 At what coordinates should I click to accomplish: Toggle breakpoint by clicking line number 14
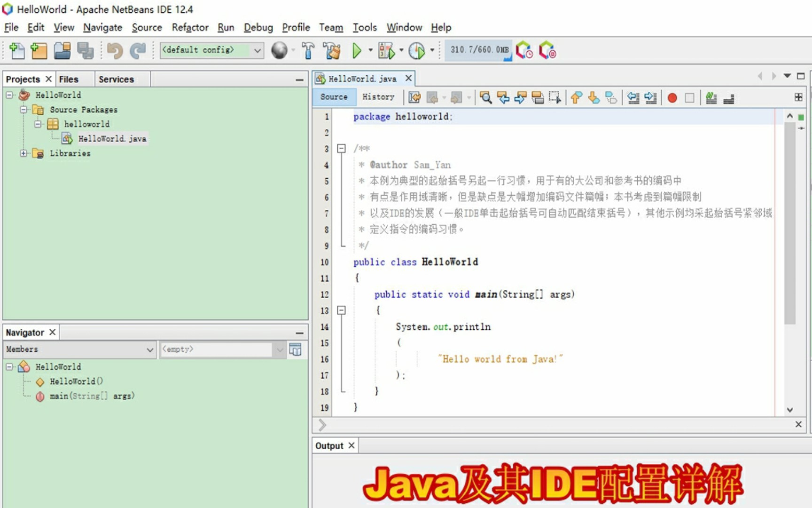(324, 327)
